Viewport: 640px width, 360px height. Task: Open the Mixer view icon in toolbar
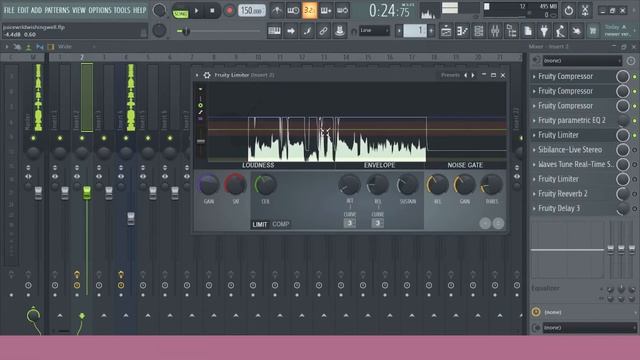coord(495,31)
